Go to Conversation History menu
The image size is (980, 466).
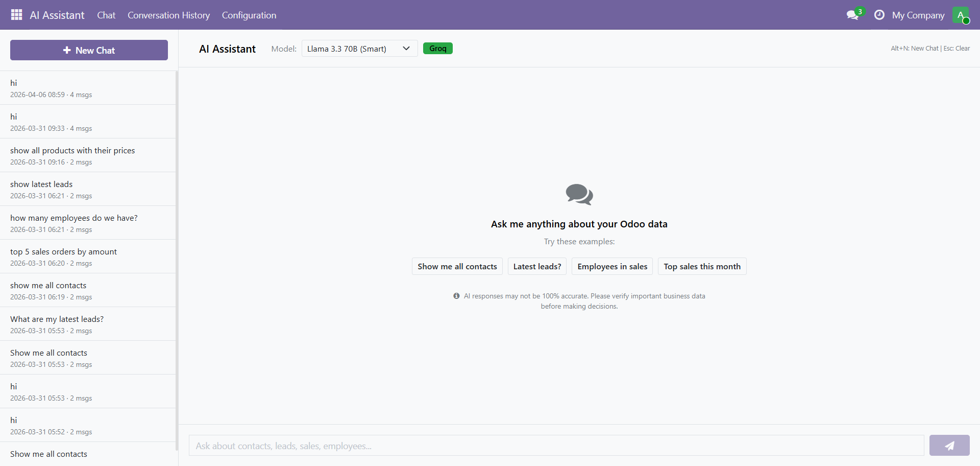pyautogui.click(x=168, y=15)
